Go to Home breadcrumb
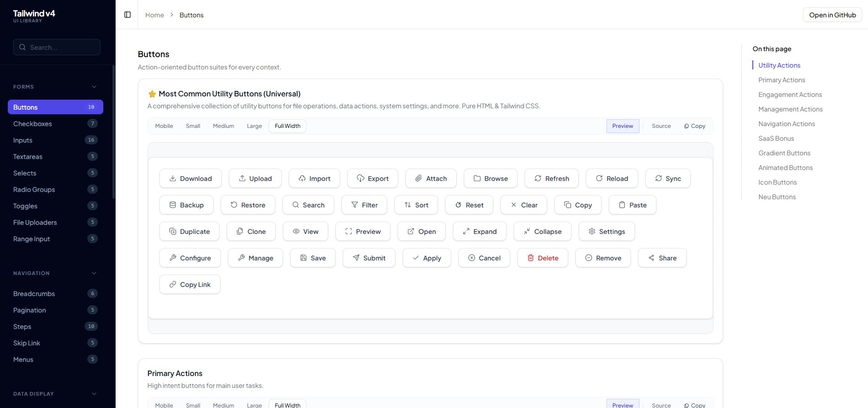868x408 pixels. coord(154,15)
